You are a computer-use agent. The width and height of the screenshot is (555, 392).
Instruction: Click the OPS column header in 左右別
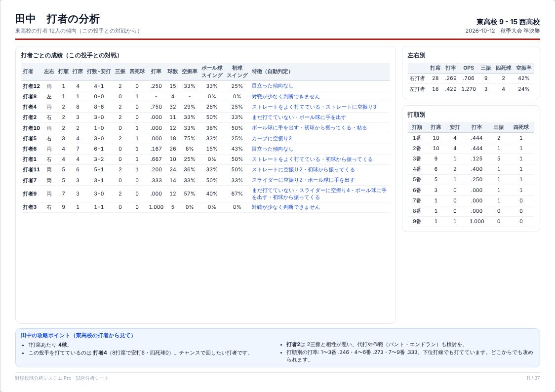coord(469,68)
